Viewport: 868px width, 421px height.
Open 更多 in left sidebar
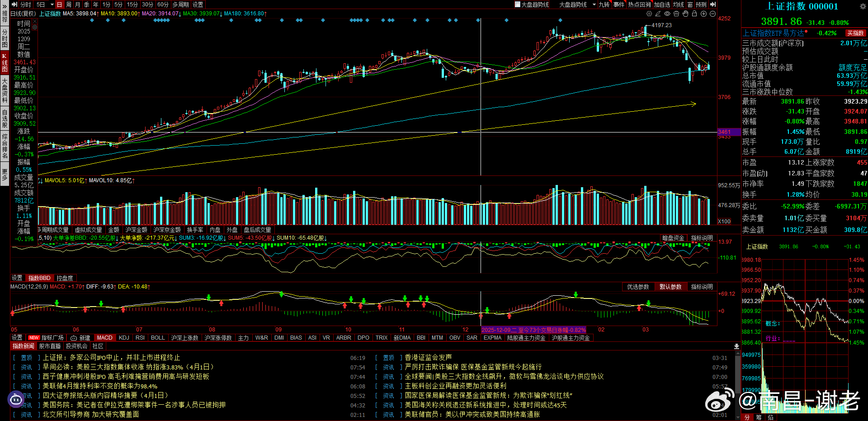tap(5, 175)
